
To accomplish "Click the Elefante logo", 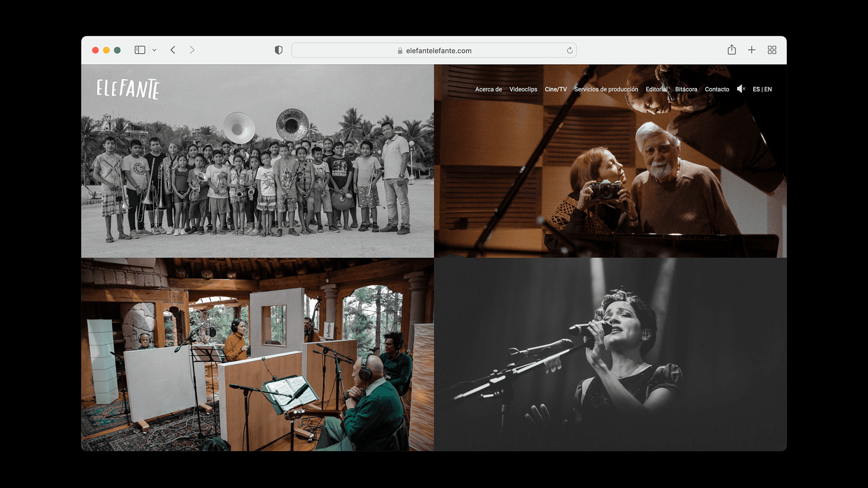I will 128,89.
